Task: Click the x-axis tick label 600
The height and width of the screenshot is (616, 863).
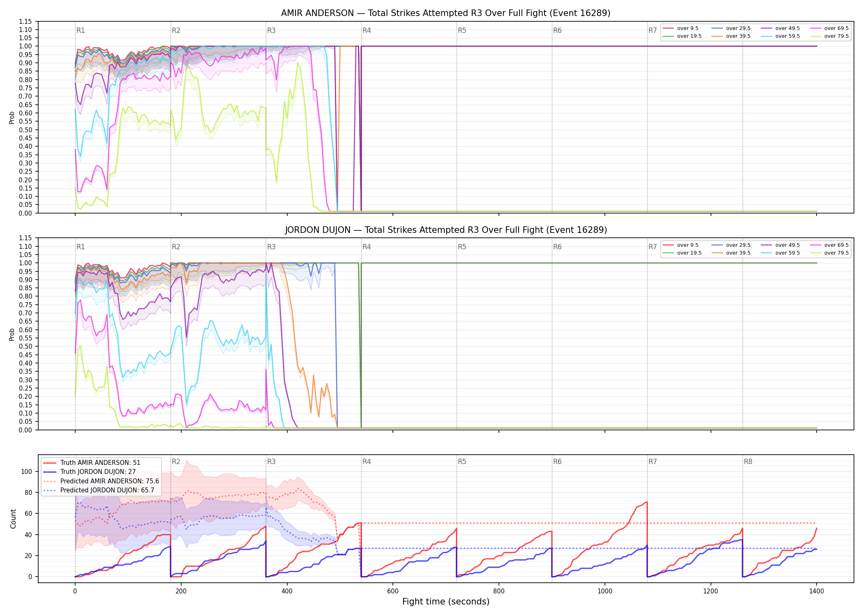Action: [x=393, y=591]
